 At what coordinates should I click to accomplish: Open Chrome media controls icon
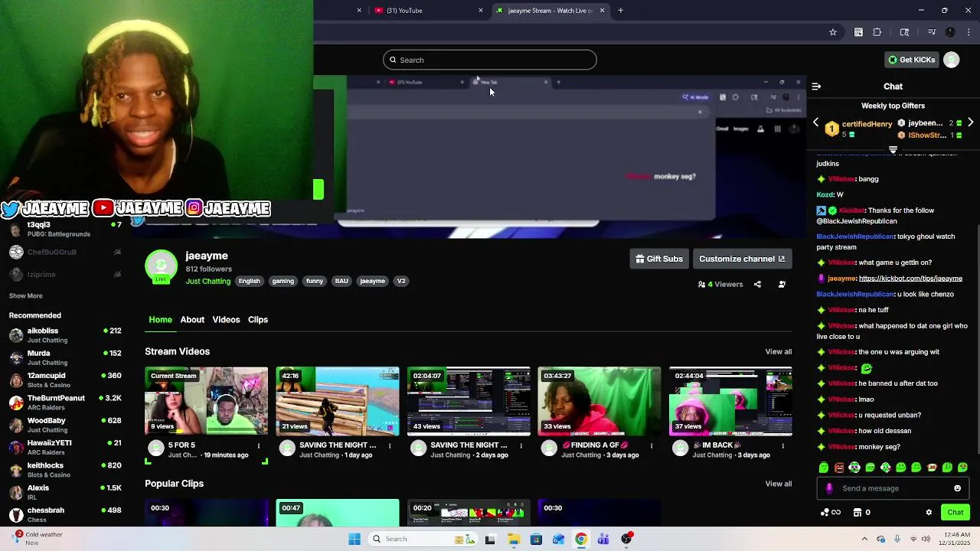[x=932, y=32]
